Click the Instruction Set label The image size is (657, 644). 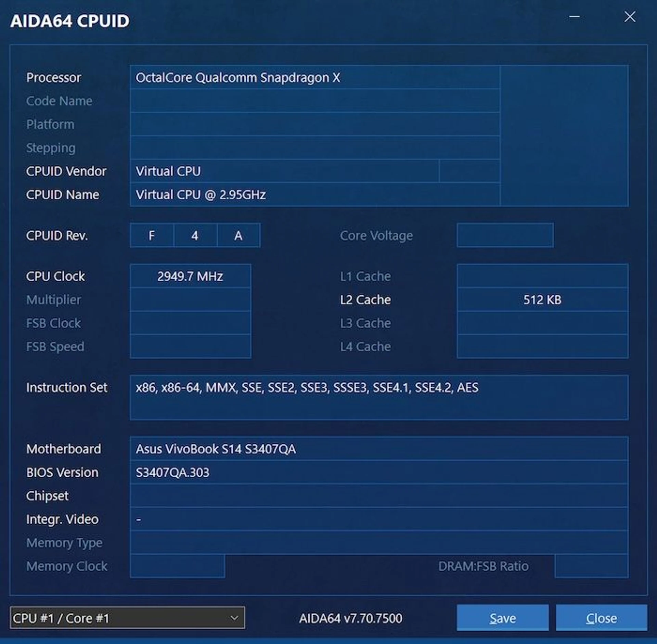point(67,387)
